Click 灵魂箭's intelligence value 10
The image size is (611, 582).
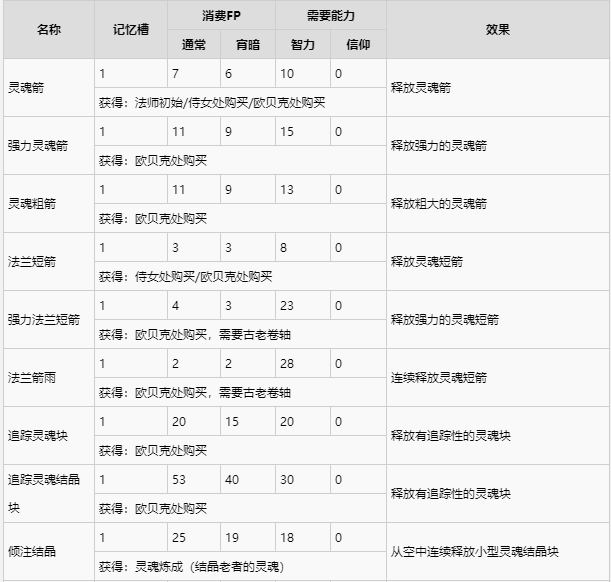click(x=287, y=74)
